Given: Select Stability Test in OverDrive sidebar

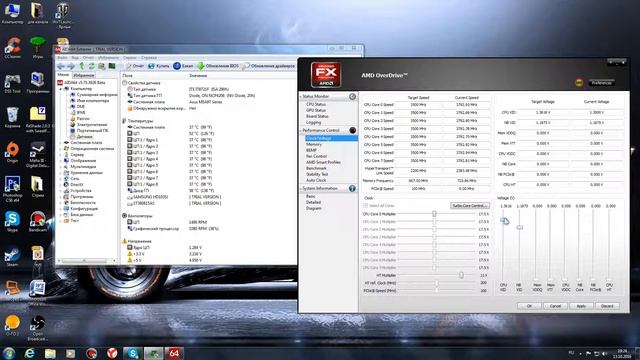Looking at the screenshot, I should pyautogui.click(x=317, y=174).
